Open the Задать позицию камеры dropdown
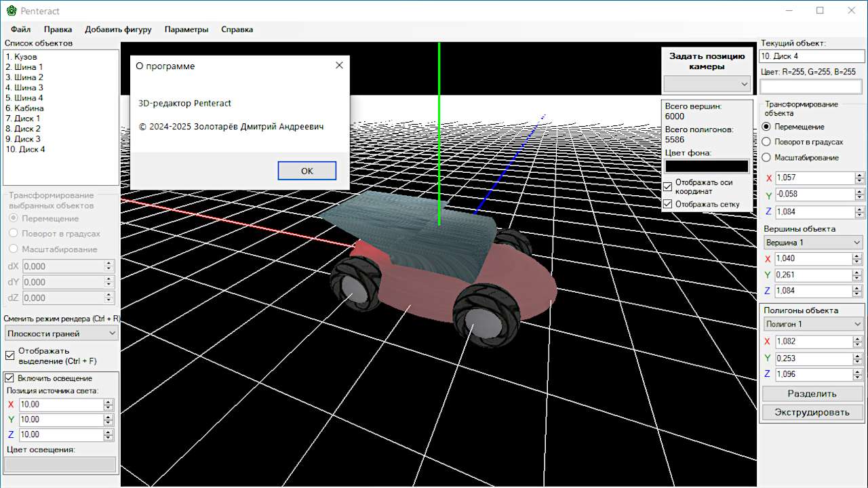Screen dimensions: 868x488 tap(707, 84)
